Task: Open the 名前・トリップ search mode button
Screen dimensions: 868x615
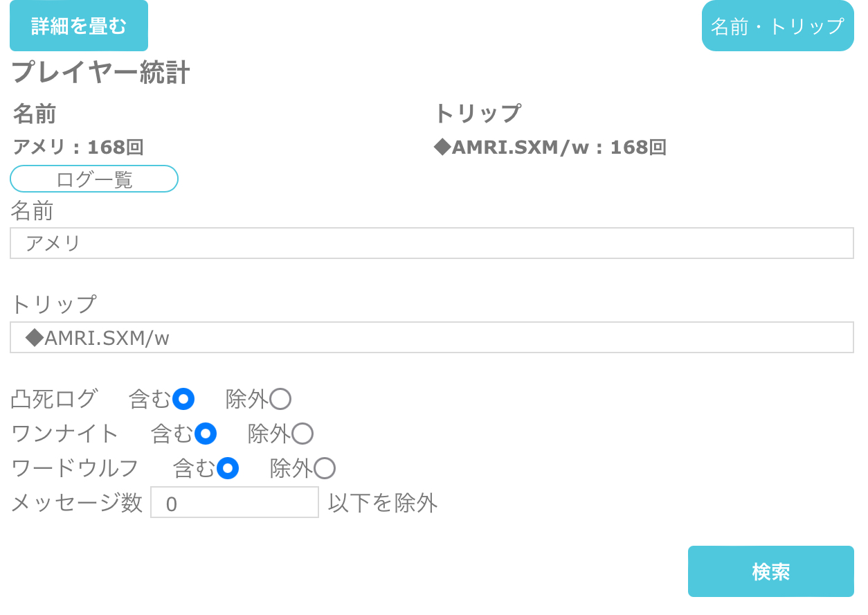Action: point(777,26)
